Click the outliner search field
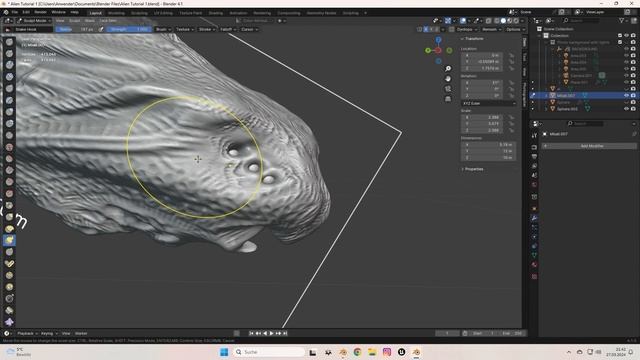640x360 pixels. (582, 20)
